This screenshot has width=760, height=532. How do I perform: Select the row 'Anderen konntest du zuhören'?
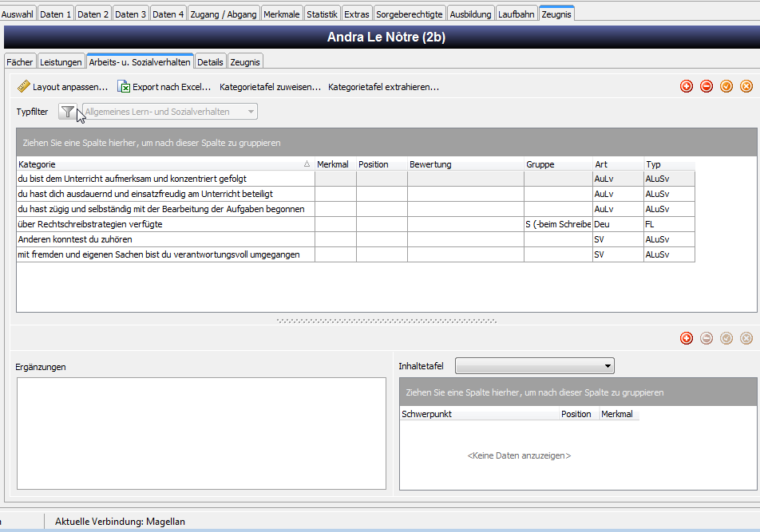click(x=355, y=239)
